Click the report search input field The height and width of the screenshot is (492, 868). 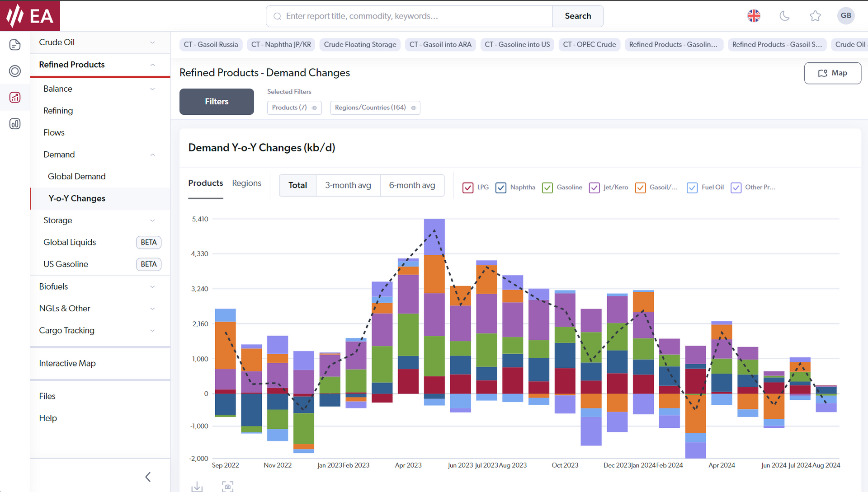tap(409, 16)
